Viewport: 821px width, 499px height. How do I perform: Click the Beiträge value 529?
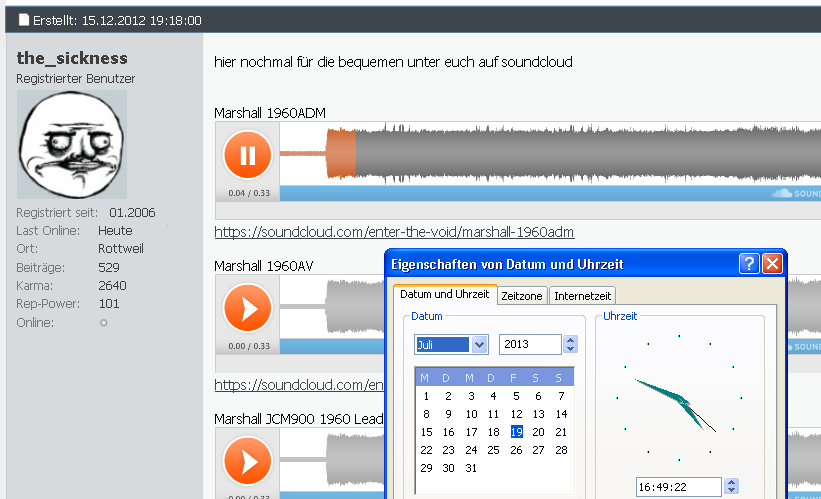coord(109,268)
